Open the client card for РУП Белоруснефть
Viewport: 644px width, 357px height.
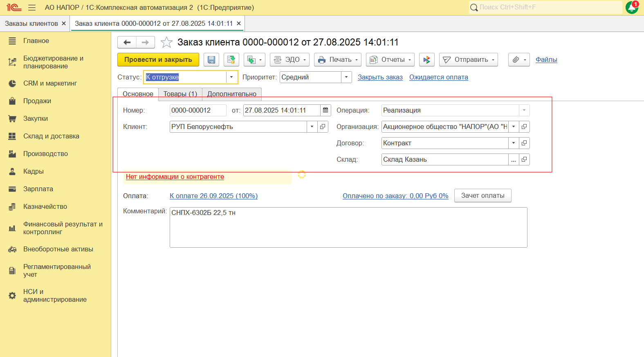[x=323, y=127]
